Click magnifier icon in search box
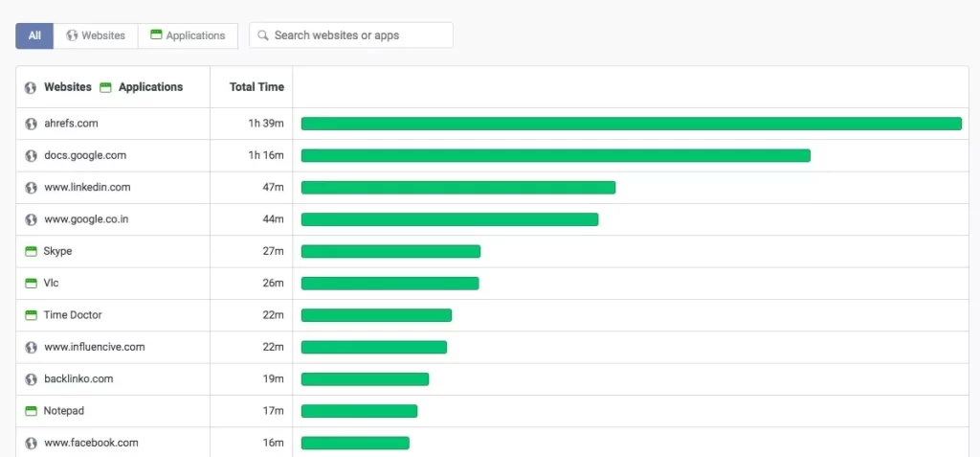 point(263,35)
